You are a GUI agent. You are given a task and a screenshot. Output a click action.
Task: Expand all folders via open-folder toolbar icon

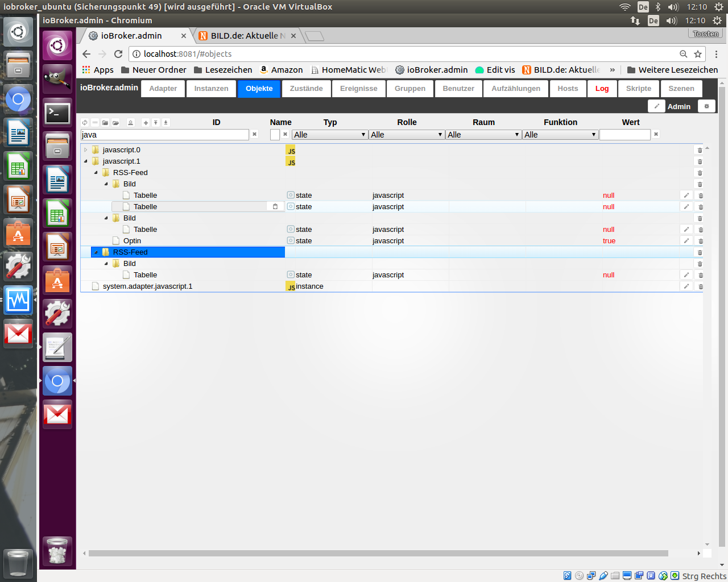click(115, 123)
